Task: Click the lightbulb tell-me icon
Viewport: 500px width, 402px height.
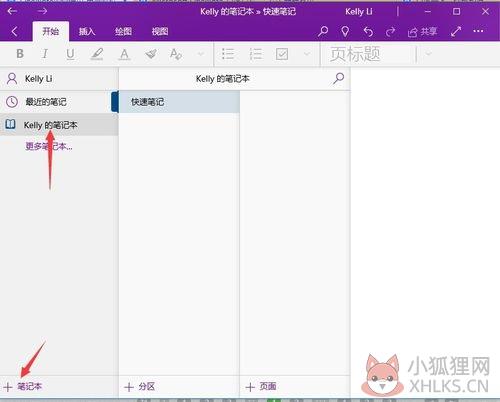Action: [x=345, y=31]
